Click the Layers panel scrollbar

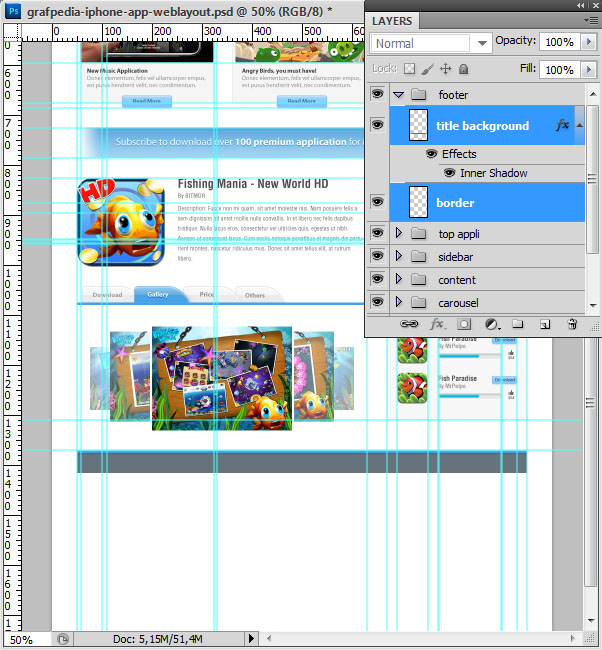[592, 179]
